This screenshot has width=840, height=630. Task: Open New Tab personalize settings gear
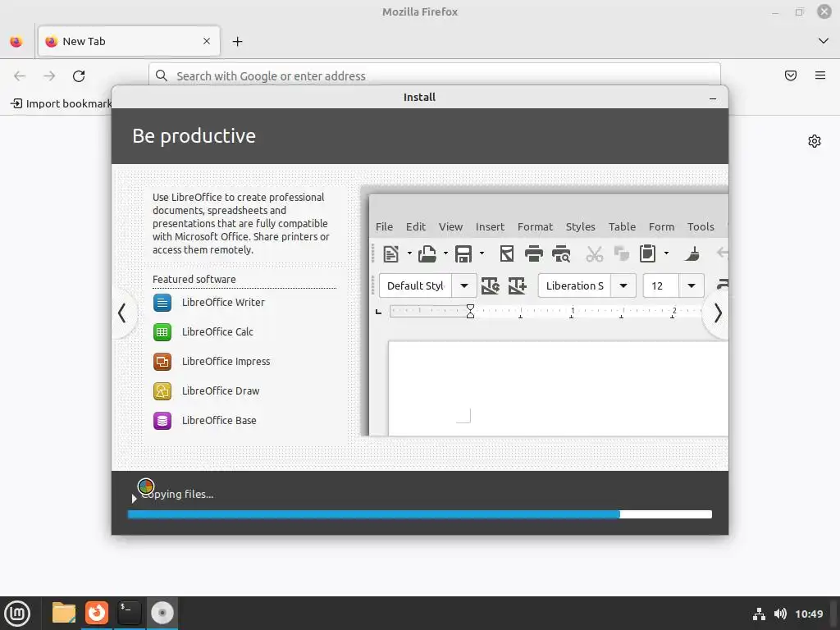coord(815,141)
